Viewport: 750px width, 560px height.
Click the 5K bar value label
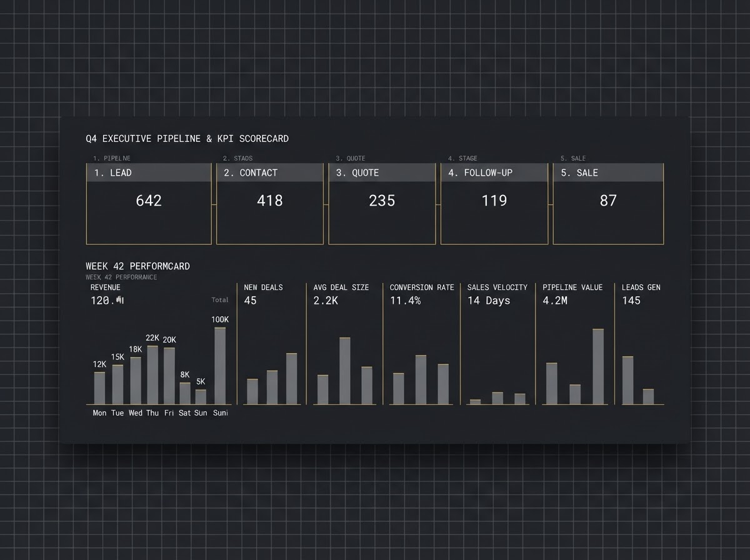point(201,382)
